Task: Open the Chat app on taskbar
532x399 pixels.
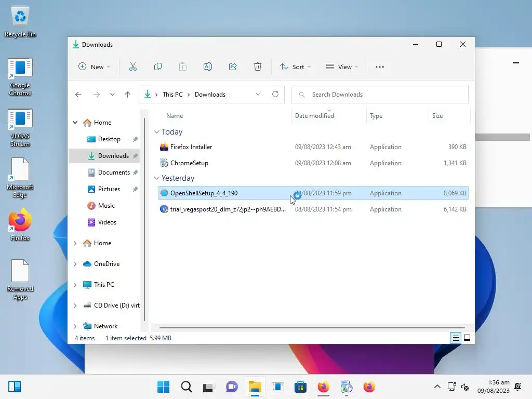Action: point(232,387)
